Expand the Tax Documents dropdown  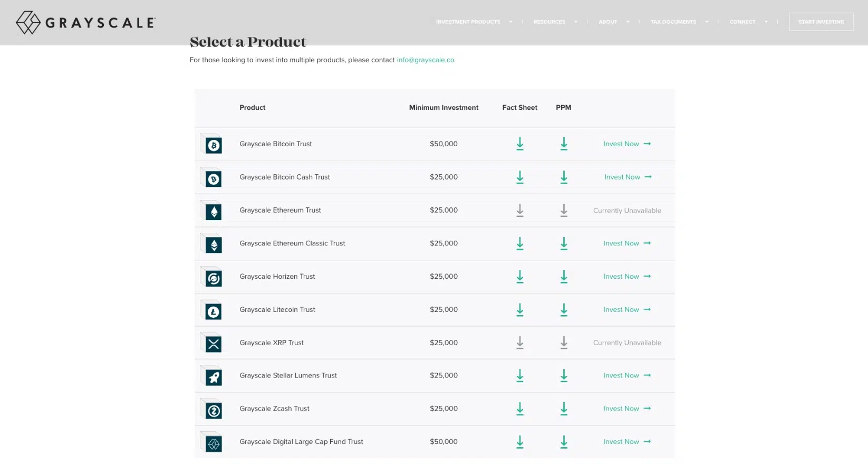click(679, 22)
